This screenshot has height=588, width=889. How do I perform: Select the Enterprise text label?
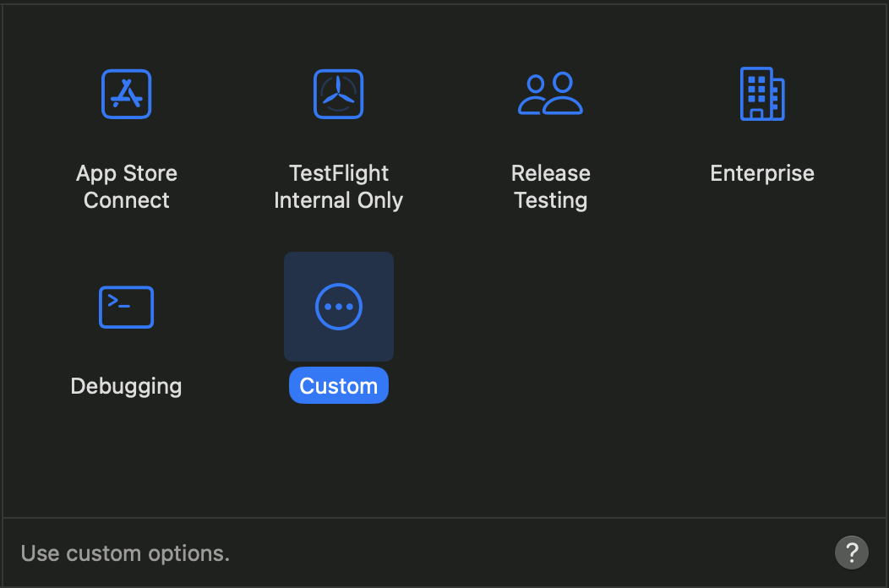[x=762, y=173]
